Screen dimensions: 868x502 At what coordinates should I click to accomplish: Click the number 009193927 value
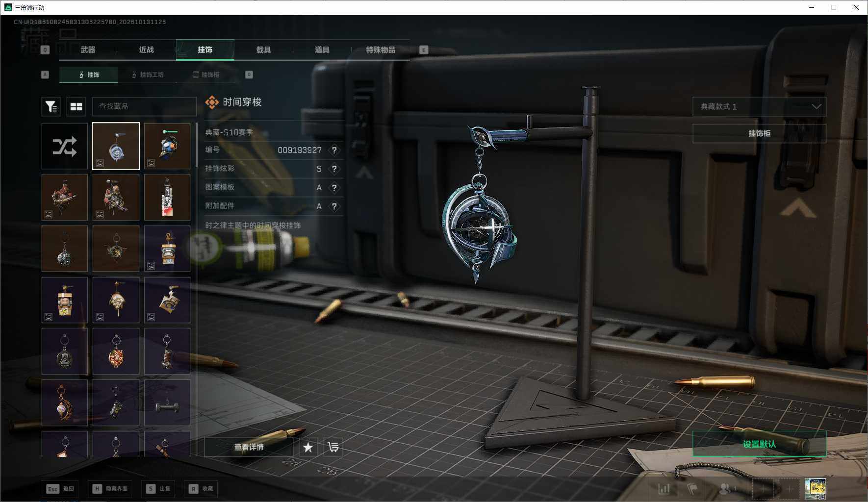300,150
